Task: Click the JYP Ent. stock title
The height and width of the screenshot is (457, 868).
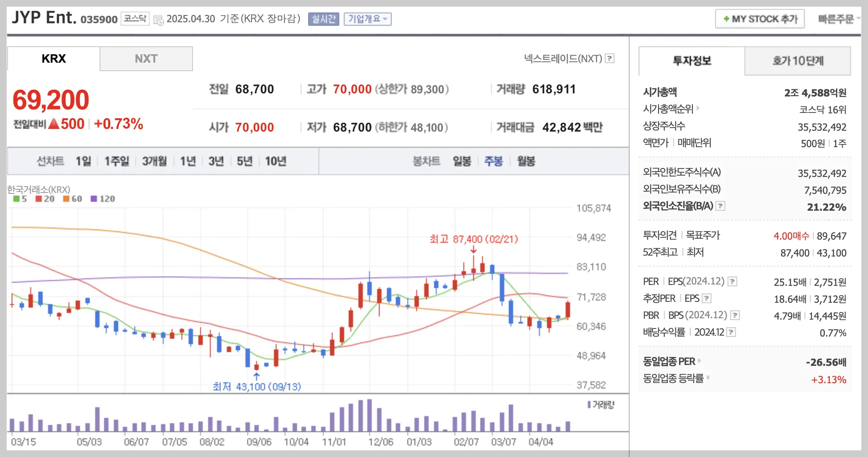Action: click(44, 17)
